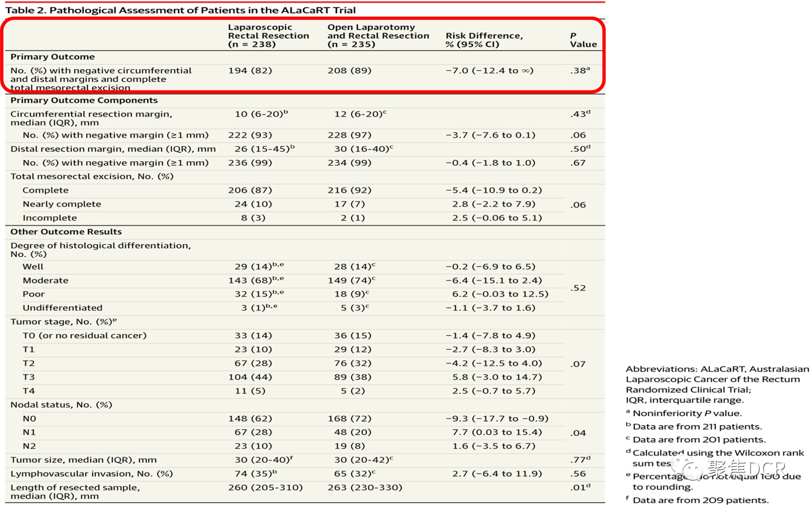
Task: Select the Abbreviations footnote text
Action: pyautogui.click(x=717, y=385)
